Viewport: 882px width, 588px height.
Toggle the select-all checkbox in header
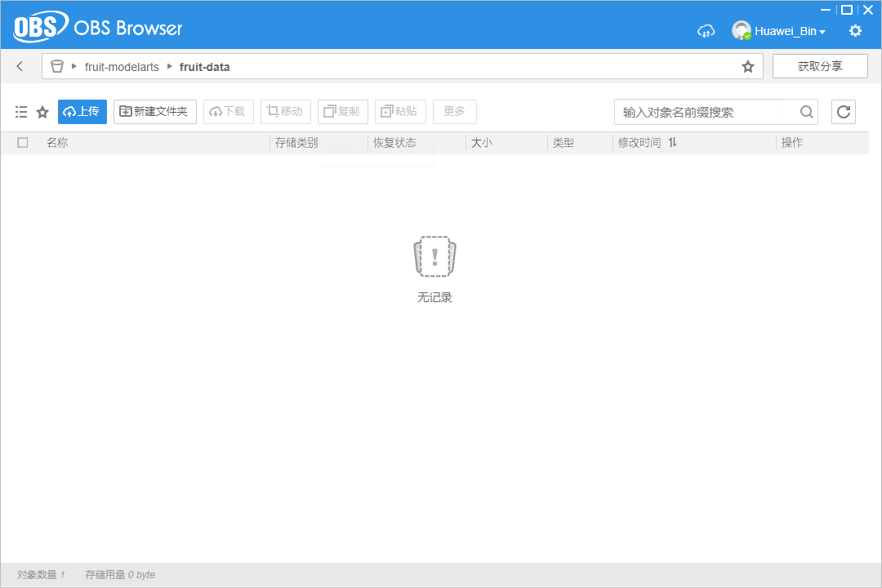pyautogui.click(x=23, y=143)
